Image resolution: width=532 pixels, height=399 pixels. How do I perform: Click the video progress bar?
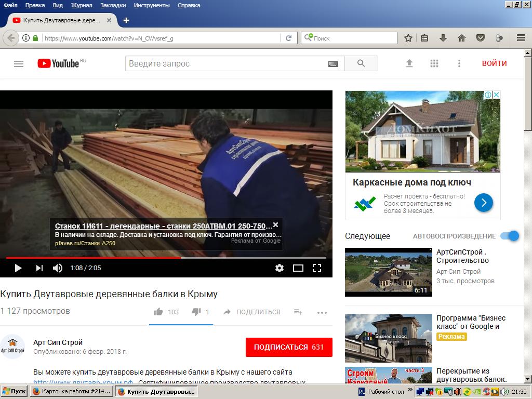pos(166,258)
